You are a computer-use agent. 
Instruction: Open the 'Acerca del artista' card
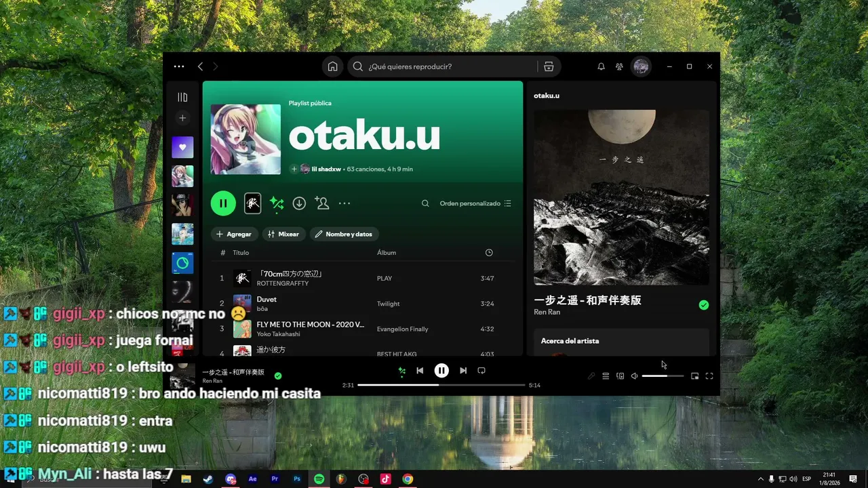click(x=621, y=342)
